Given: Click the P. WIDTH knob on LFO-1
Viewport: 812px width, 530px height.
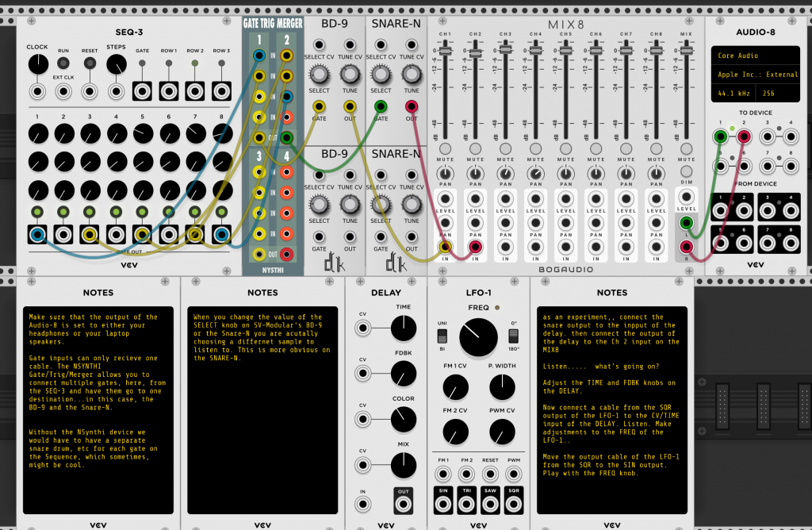Looking at the screenshot, I should click(502, 387).
